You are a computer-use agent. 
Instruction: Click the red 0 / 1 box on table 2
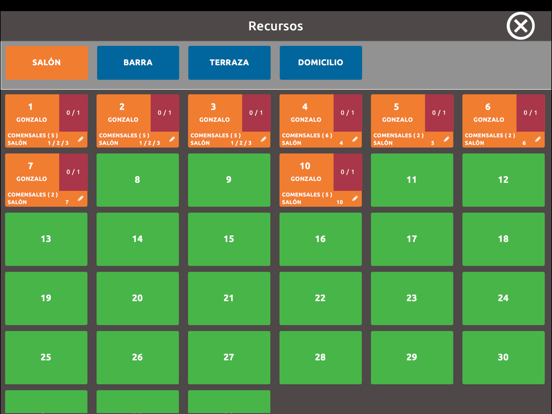[x=165, y=113]
